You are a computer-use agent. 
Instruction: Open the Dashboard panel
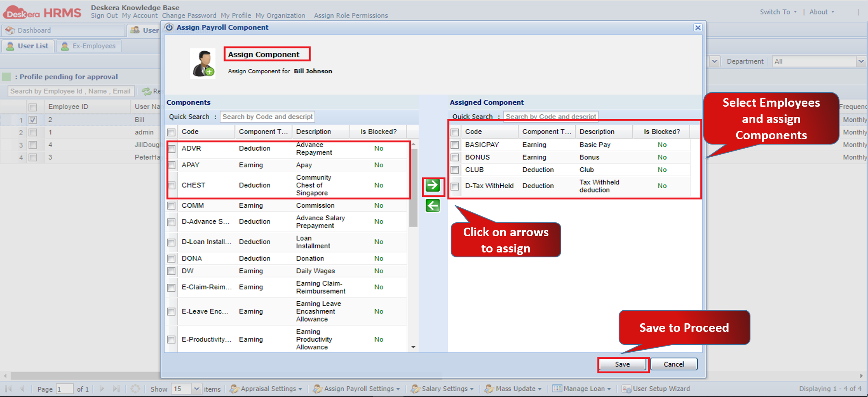pyautogui.click(x=33, y=30)
